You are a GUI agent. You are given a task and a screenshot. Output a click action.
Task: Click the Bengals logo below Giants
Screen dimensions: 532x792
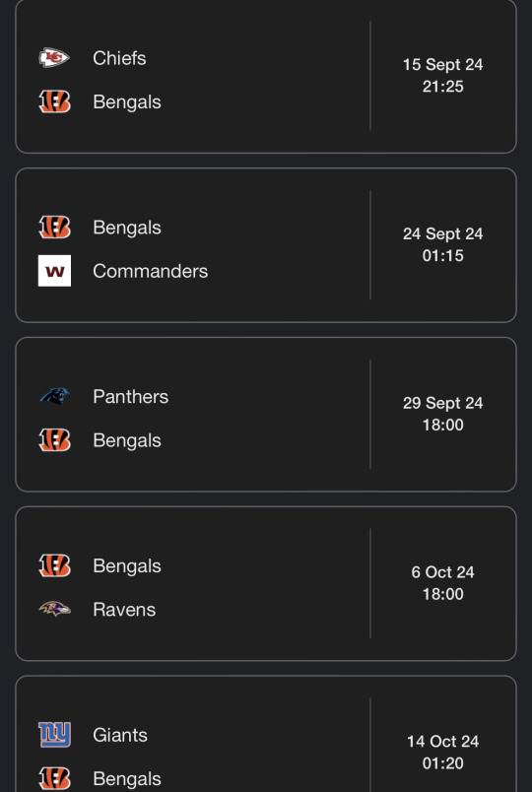point(54,778)
